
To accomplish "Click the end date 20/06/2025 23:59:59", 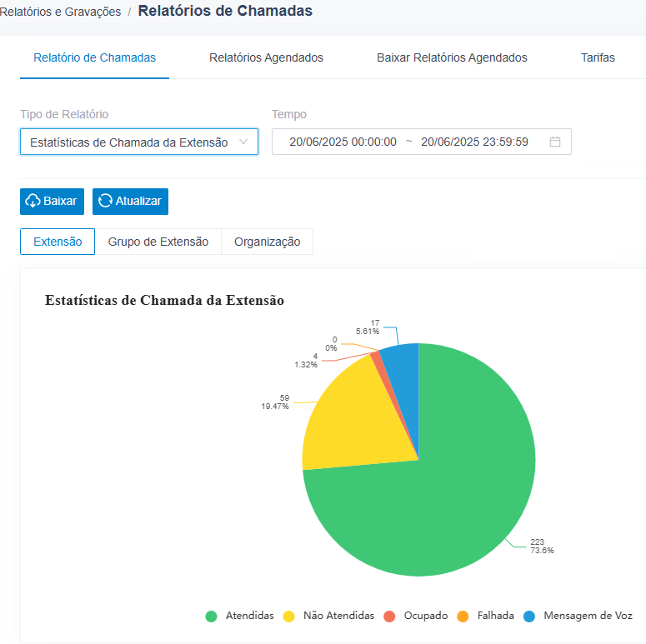I will tap(474, 142).
